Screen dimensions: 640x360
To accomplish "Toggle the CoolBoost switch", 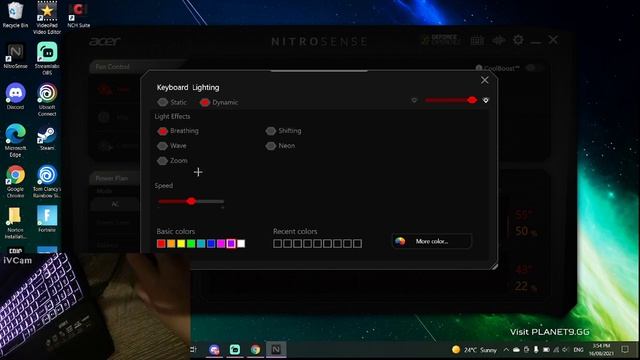I will (533, 68).
